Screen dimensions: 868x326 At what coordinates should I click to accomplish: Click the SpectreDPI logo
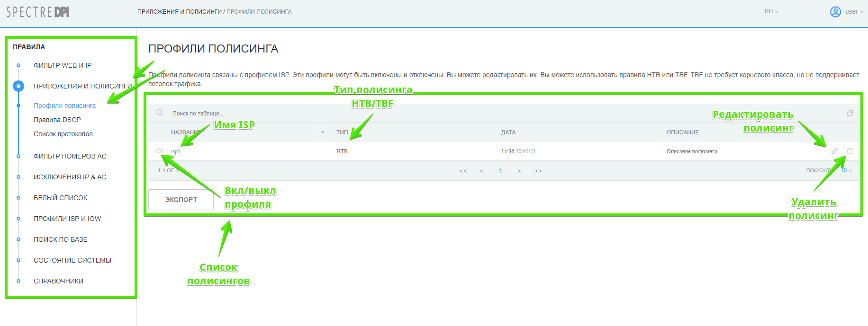click(37, 12)
